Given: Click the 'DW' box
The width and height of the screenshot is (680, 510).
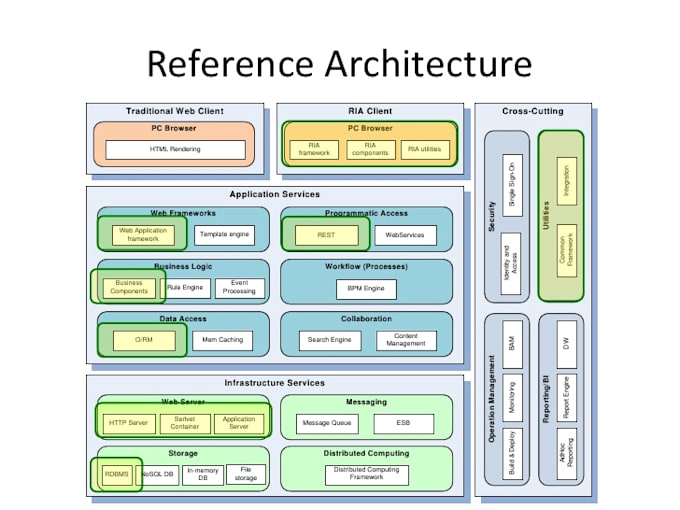Looking at the screenshot, I should 566,344.
